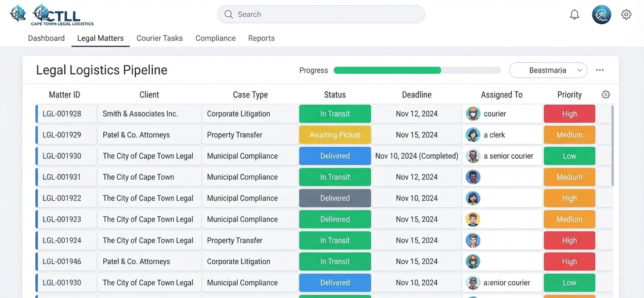Open the user profile avatar in header
This screenshot has width=644, height=298.
601,14
